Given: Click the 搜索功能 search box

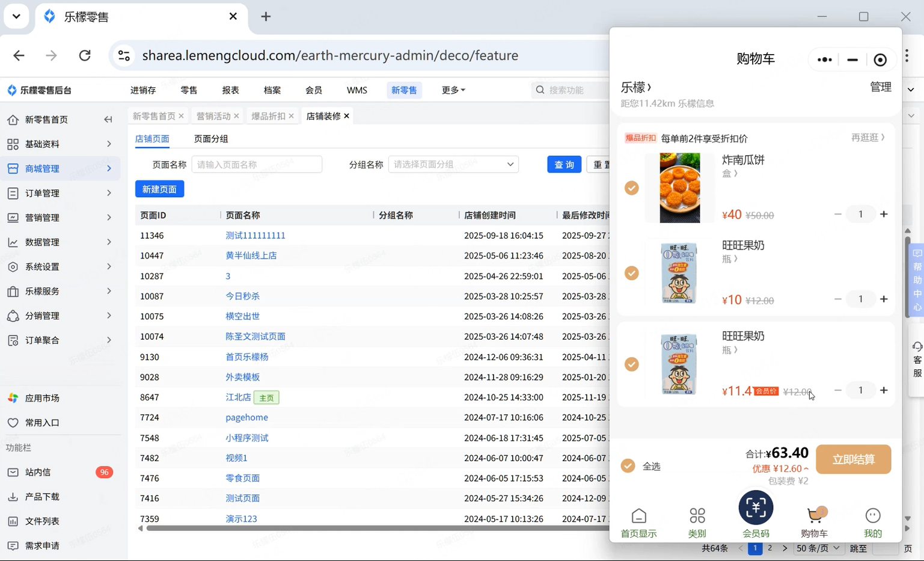Looking at the screenshot, I should click(571, 90).
